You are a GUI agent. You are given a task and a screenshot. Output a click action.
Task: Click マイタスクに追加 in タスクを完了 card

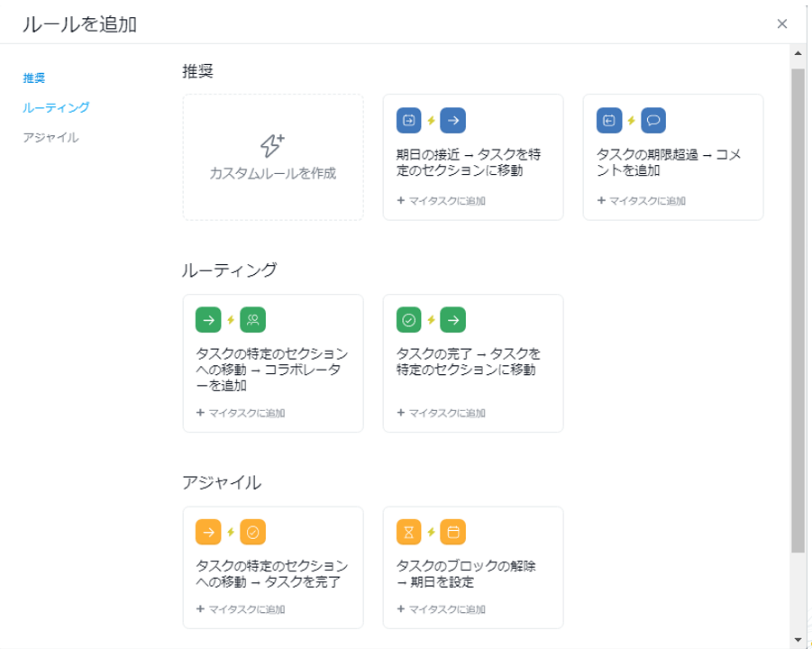[x=241, y=609]
